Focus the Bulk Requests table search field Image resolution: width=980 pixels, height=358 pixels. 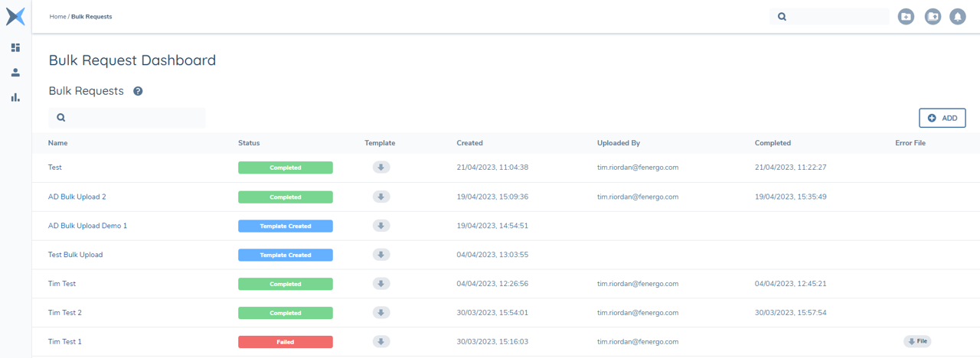[x=127, y=118]
